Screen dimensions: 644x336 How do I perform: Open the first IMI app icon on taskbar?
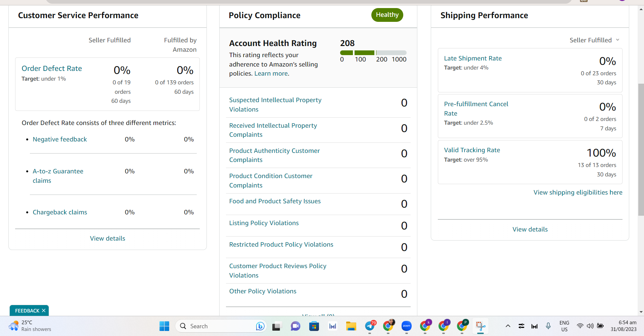click(x=332, y=326)
